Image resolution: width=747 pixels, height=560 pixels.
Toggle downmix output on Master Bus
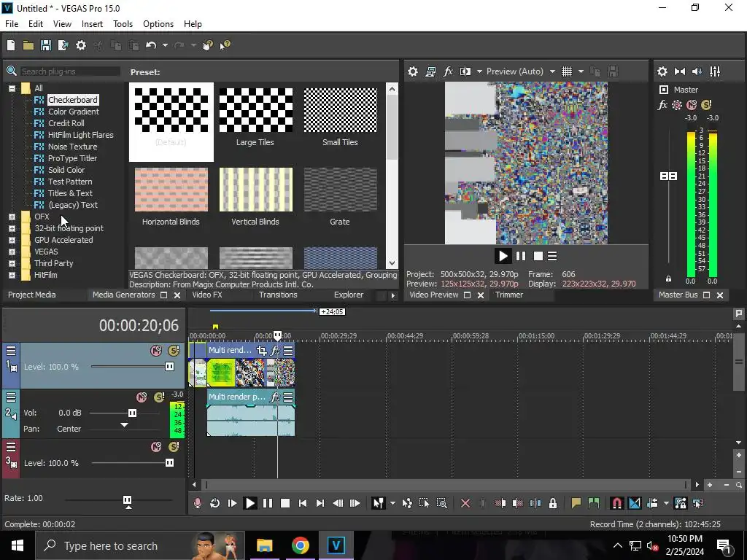pos(680,71)
